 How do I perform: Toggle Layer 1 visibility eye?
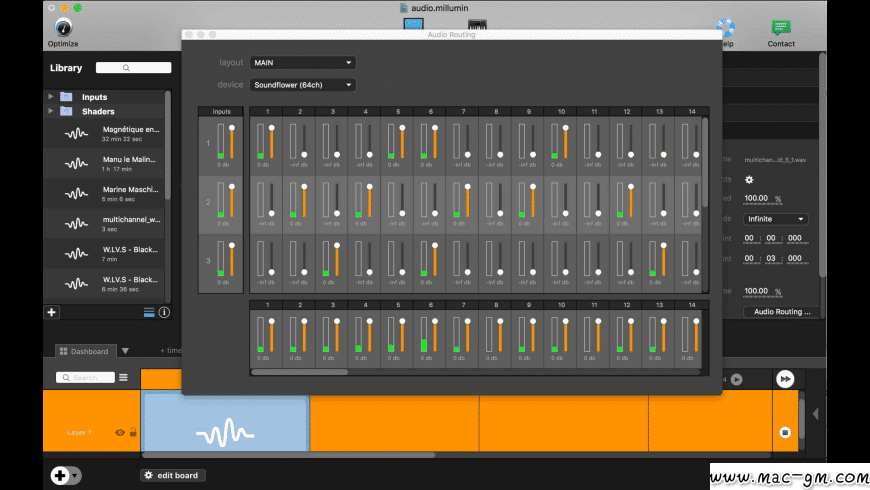[120, 432]
